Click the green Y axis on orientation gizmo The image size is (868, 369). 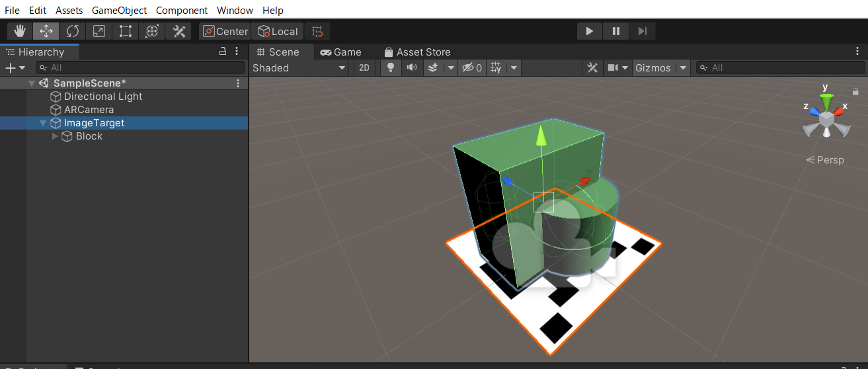point(826,99)
